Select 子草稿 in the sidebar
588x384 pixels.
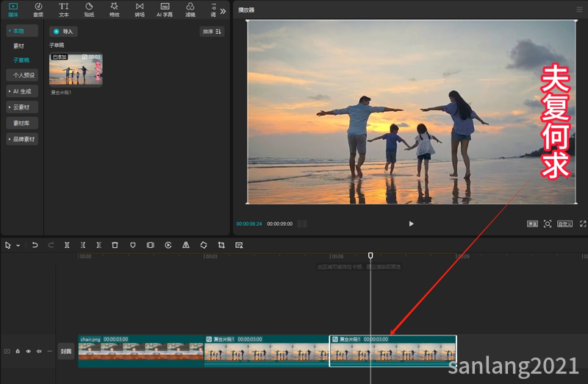click(21, 60)
